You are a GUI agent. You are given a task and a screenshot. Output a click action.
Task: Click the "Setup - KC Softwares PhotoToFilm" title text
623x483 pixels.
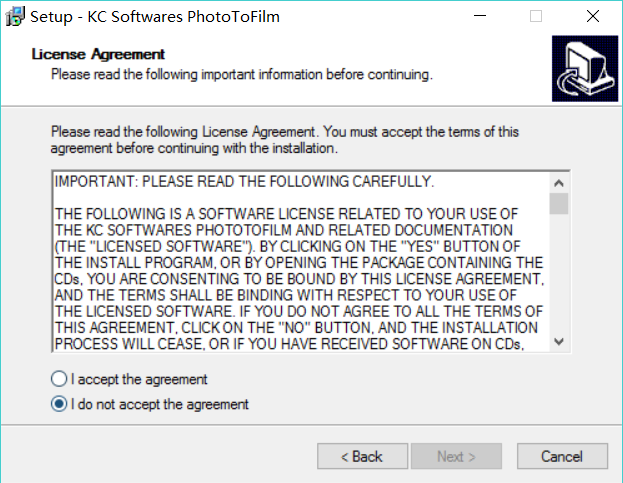pos(154,16)
